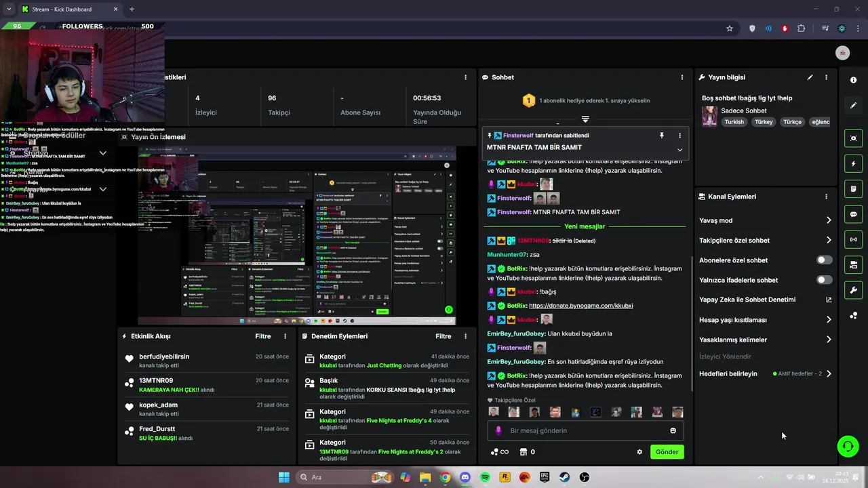Send the message with Gönder button

(x=667, y=452)
